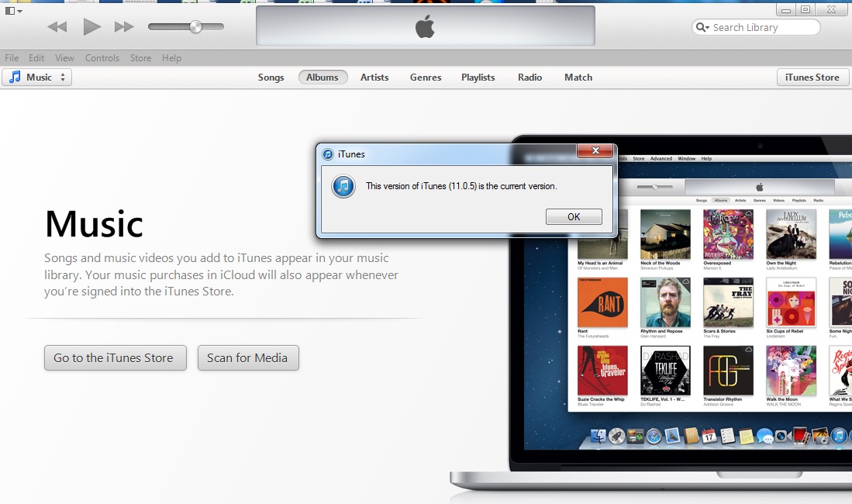The image size is (852, 504).
Task: Click the Transistor Rhythm album cover
Action: [x=728, y=371]
